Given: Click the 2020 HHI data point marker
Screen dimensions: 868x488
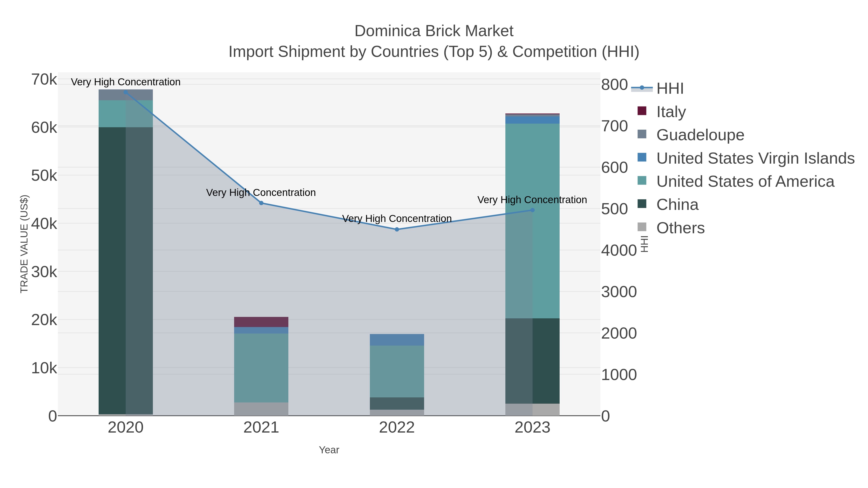Looking at the screenshot, I should (x=126, y=92).
